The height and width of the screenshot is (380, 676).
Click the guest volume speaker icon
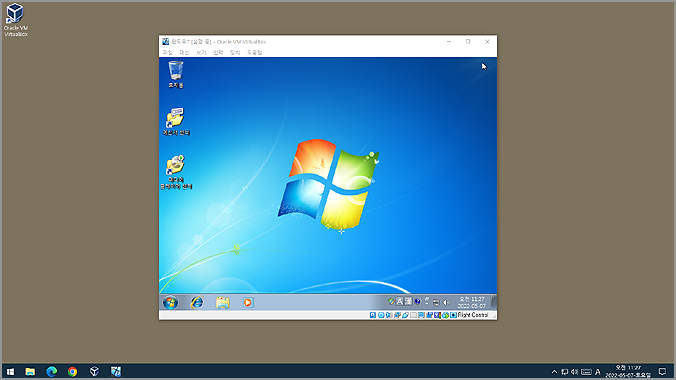point(446,302)
